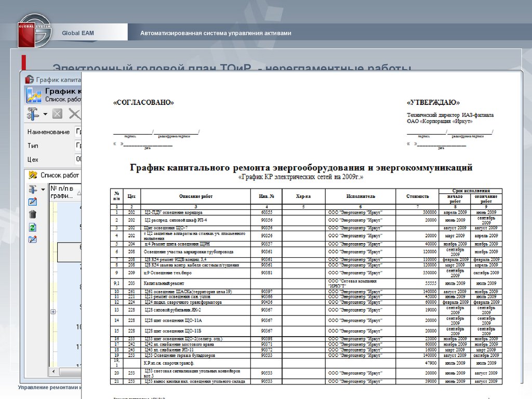Click the grey square cancel icon in the toolbar
The width and height of the screenshot is (532, 399).
(57, 114)
